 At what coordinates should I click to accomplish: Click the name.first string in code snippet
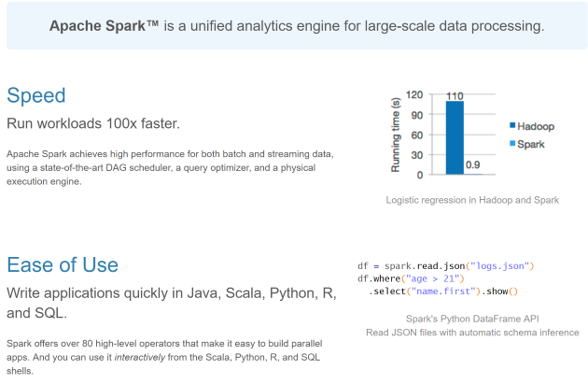[443, 292]
